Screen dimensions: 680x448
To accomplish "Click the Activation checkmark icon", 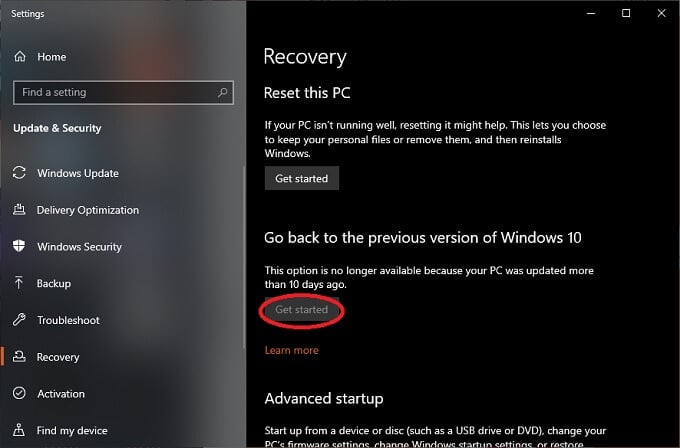I will tap(20, 394).
